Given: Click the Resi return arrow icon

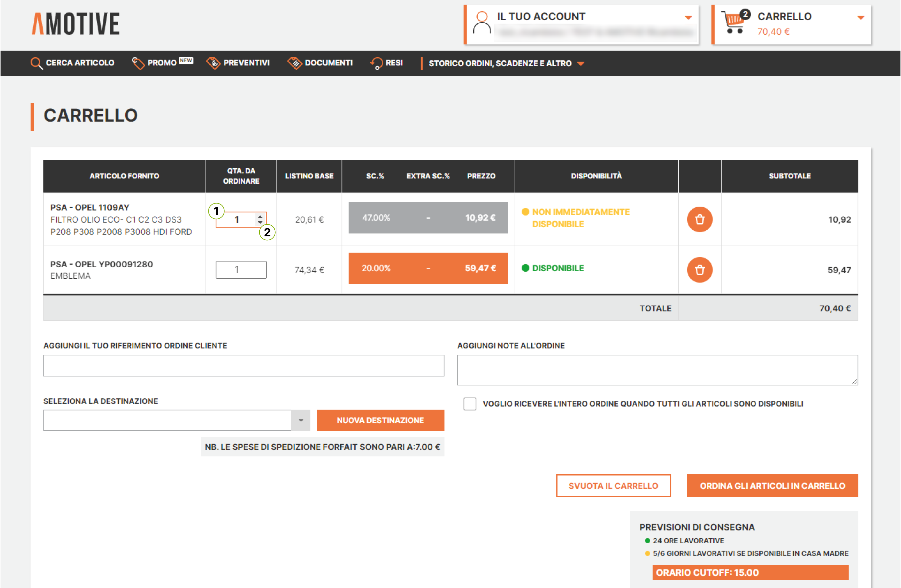Looking at the screenshot, I should tap(376, 63).
